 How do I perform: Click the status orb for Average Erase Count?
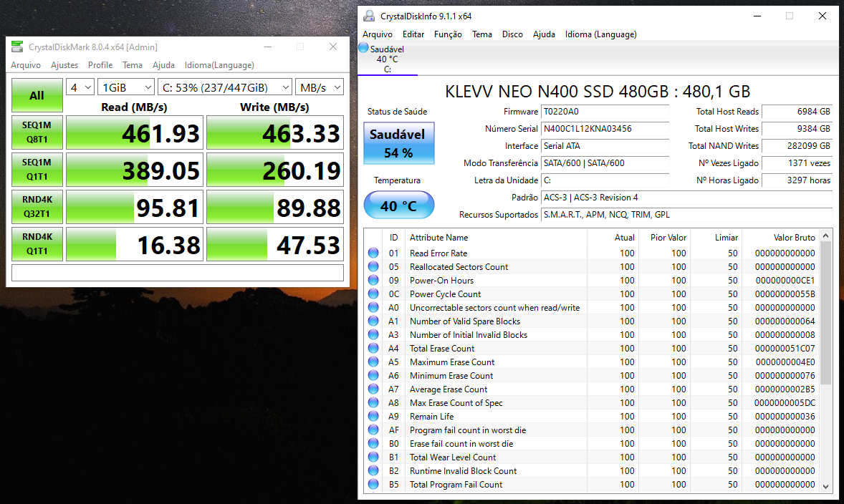click(373, 389)
